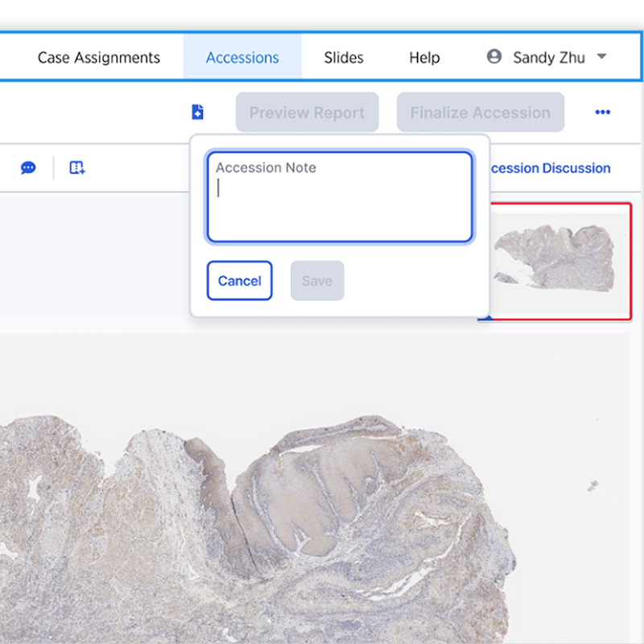Click the user avatar icon
Image resolution: width=644 pixels, height=644 pixels.
[494, 56]
